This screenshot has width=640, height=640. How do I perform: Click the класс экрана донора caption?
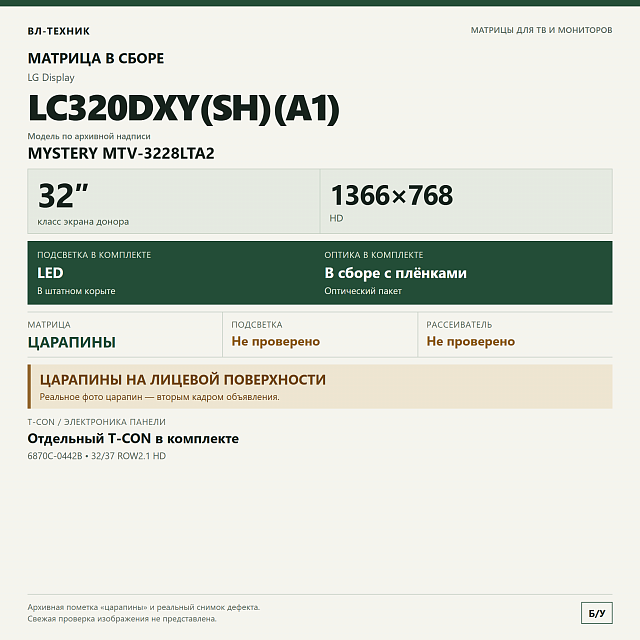point(83,222)
